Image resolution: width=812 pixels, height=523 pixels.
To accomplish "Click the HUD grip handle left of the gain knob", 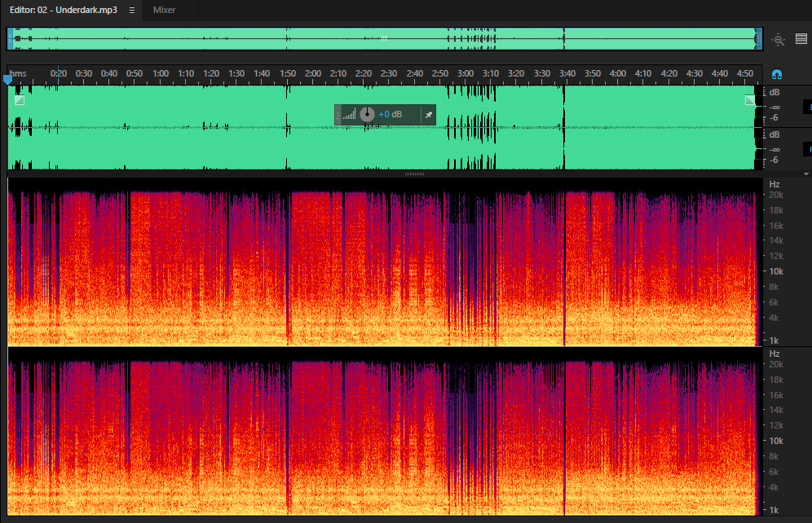I will [338, 115].
